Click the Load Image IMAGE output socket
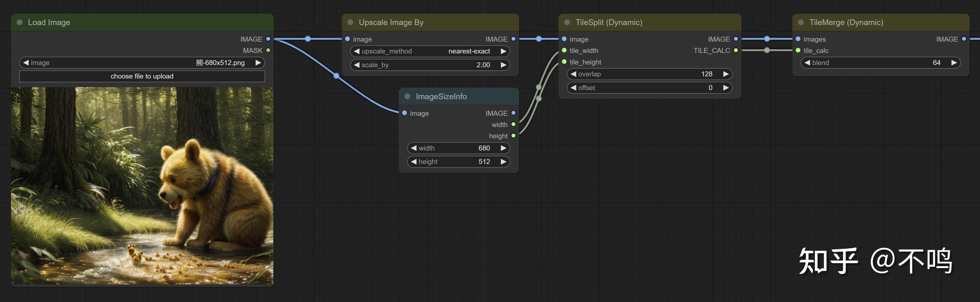Viewport: 980px width, 302px height. coord(268,39)
